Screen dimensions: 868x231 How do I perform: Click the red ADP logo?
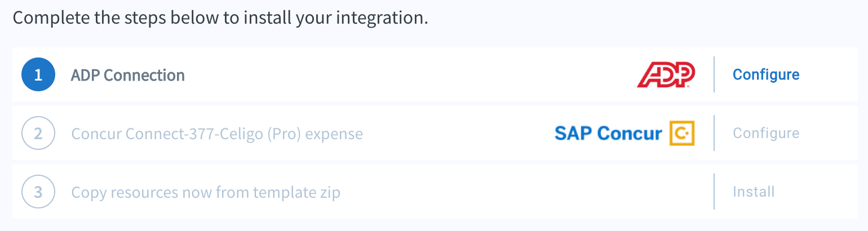click(x=666, y=75)
